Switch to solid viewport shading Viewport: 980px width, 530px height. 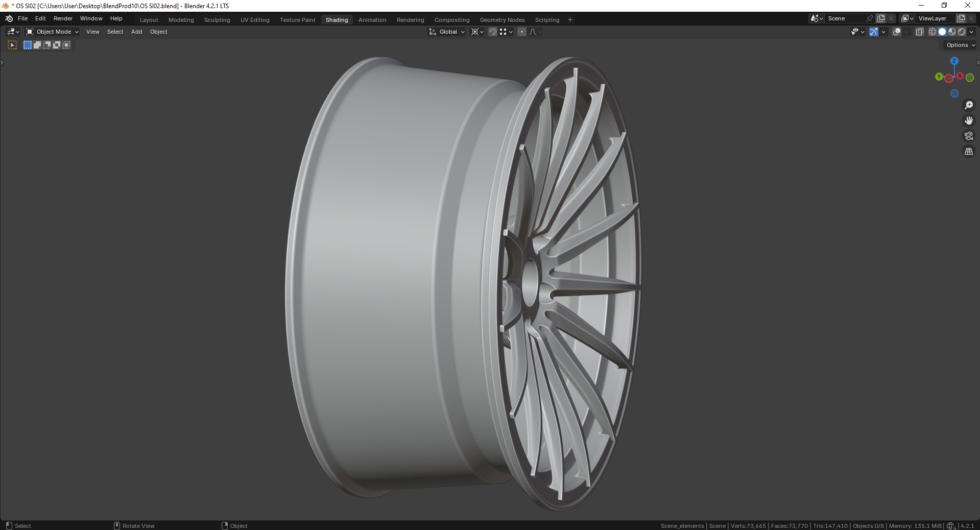click(x=942, y=32)
